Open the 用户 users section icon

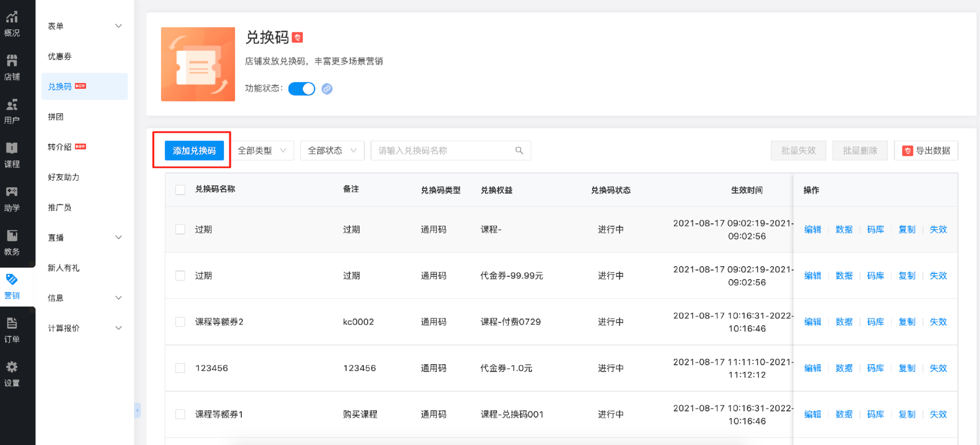coord(12,104)
